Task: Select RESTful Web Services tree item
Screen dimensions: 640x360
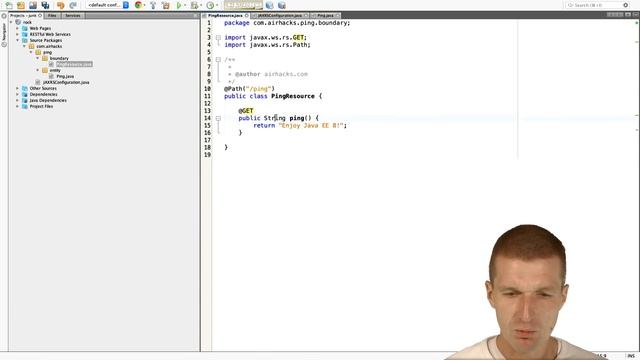Action: click(x=50, y=34)
